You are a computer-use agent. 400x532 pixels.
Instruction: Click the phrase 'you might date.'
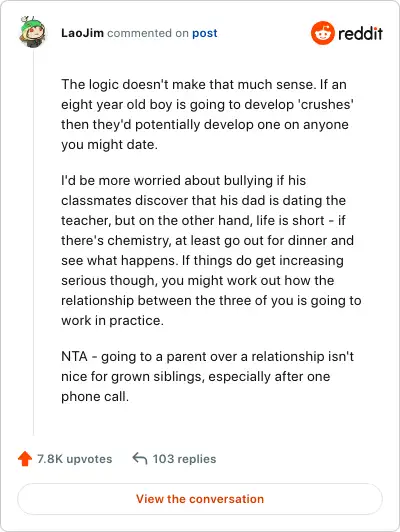pyautogui.click(x=109, y=145)
